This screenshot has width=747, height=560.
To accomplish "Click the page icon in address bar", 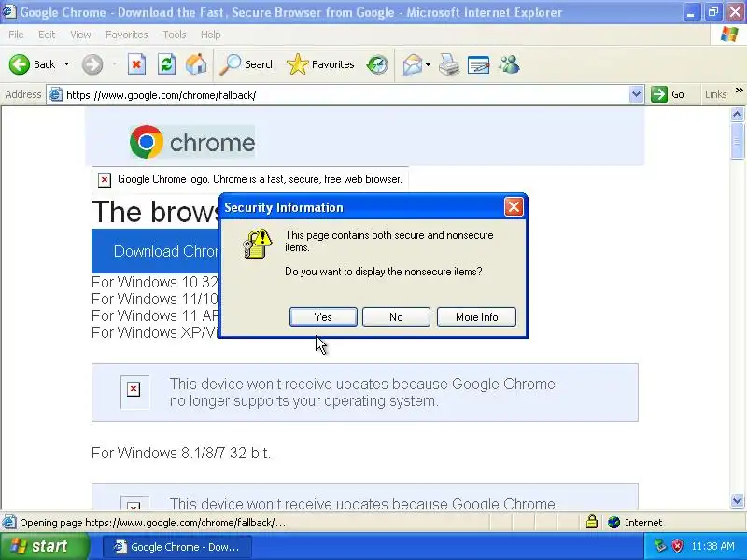I will (56, 94).
